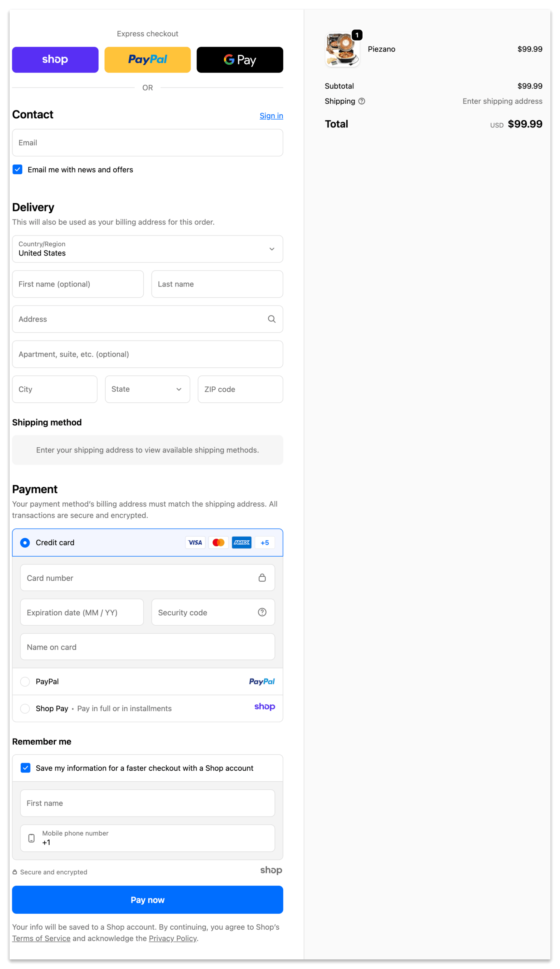Screen dimensions: 560x969
Task: Disable Save my information for faster checkout
Action: point(25,768)
